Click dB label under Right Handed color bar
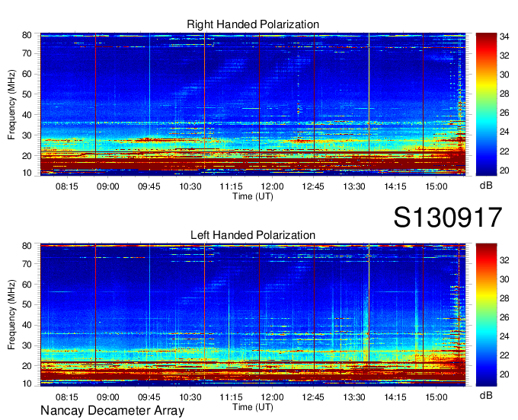The width and height of the screenshot is (518, 420). [486, 186]
